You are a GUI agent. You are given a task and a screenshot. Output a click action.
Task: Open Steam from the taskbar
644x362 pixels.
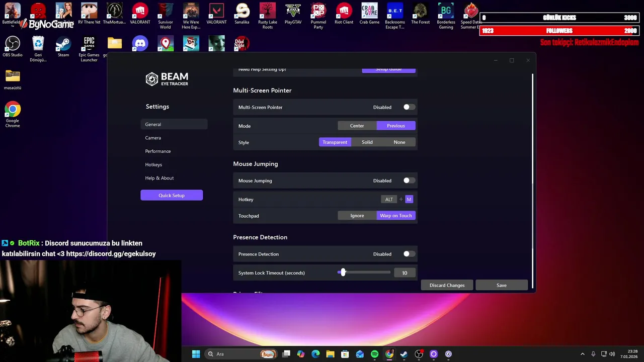tap(404, 354)
